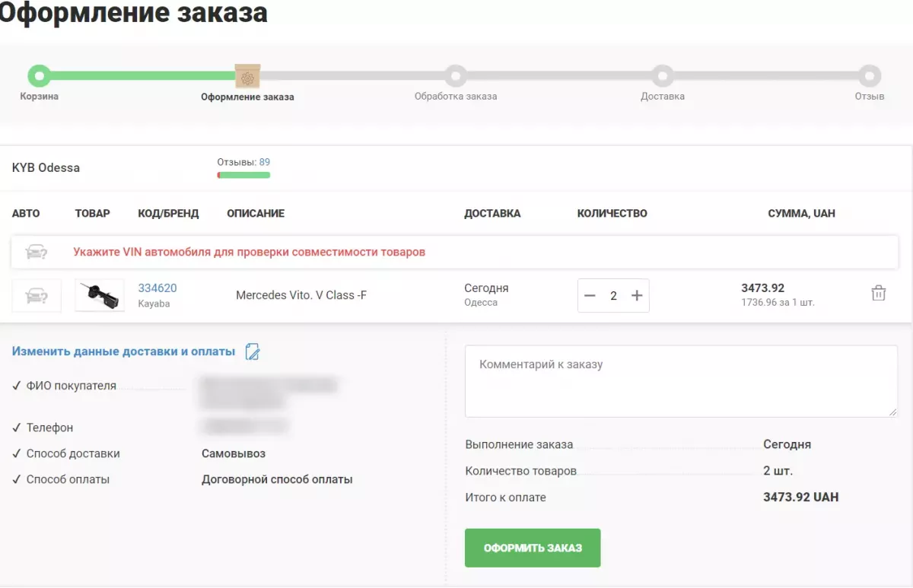Increase quantity with the plus button

coord(637,296)
